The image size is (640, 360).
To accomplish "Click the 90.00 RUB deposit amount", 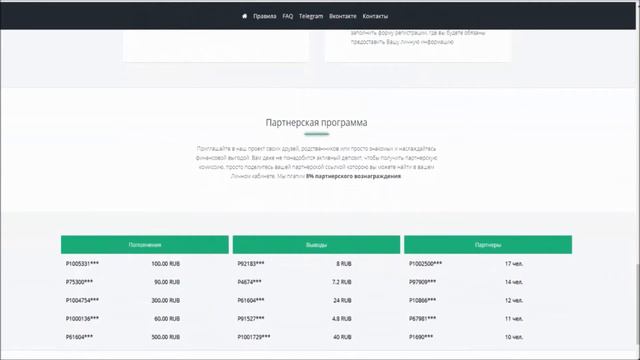I will tap(167, 282).
